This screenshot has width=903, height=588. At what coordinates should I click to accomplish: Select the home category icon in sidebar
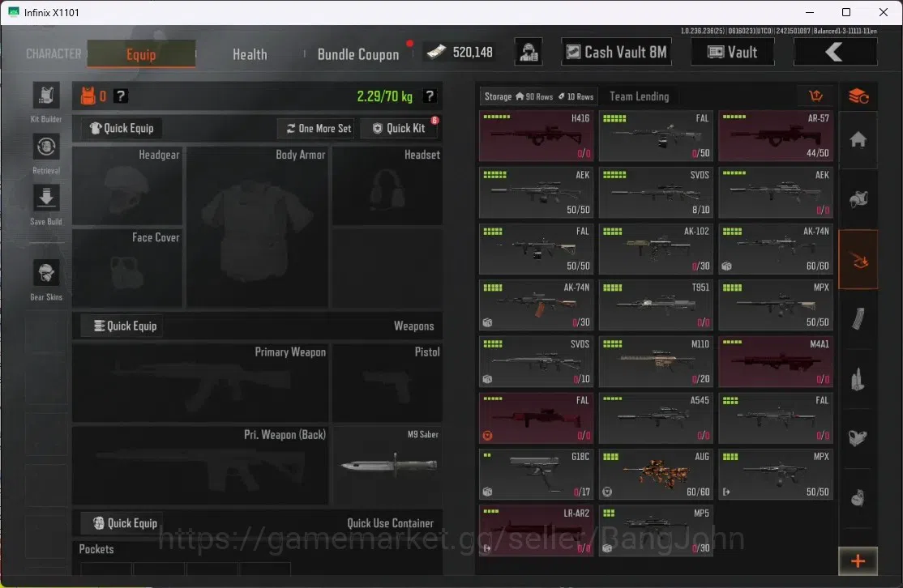(x=858, y=140)
